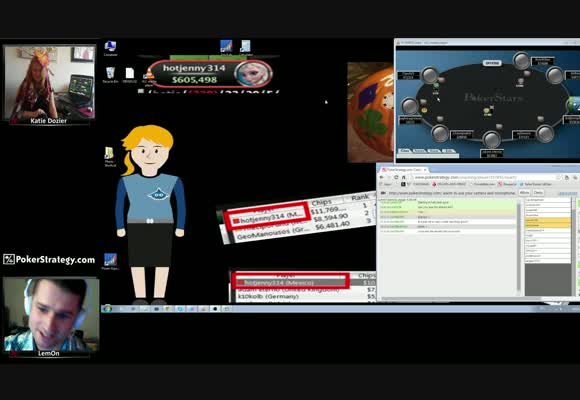Open the folder shortcut on desktop
This screenshot has height=400, width=580.
(x=109, y=157)
